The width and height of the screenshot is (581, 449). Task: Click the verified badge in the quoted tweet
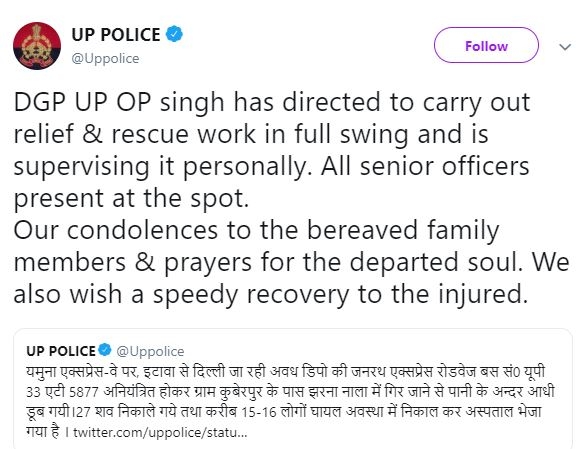pos(105,350)
